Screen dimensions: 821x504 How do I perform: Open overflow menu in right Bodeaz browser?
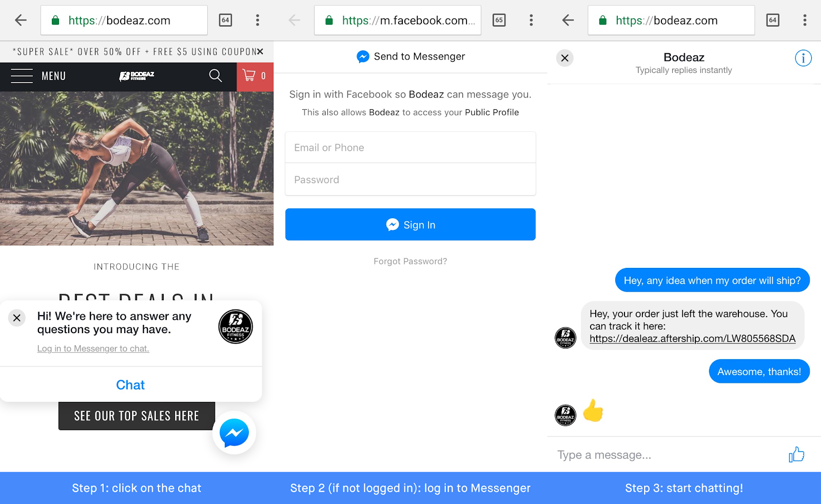click(805, 21)
